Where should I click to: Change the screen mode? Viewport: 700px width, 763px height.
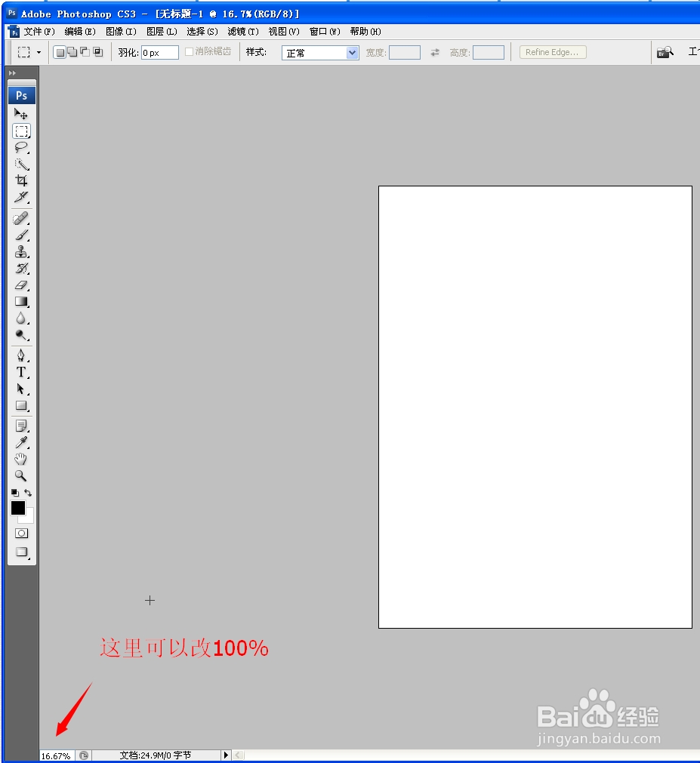coord(21,552)
